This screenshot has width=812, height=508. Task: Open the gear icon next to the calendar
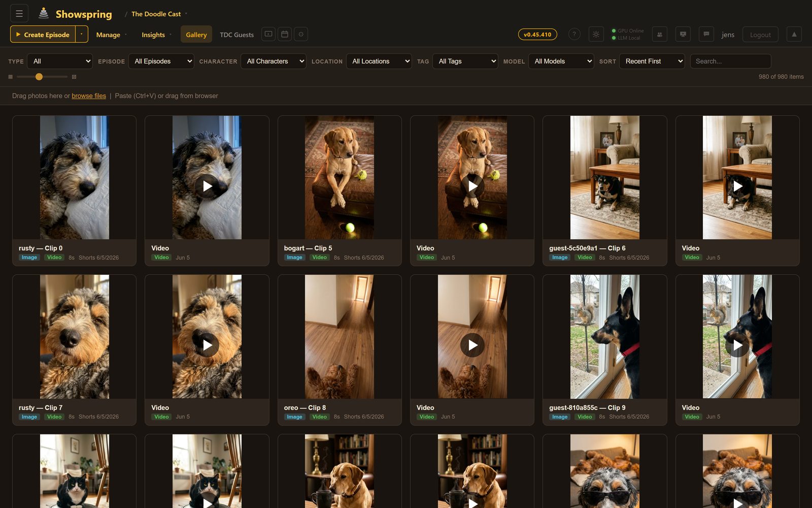click(x=301, y=34)
